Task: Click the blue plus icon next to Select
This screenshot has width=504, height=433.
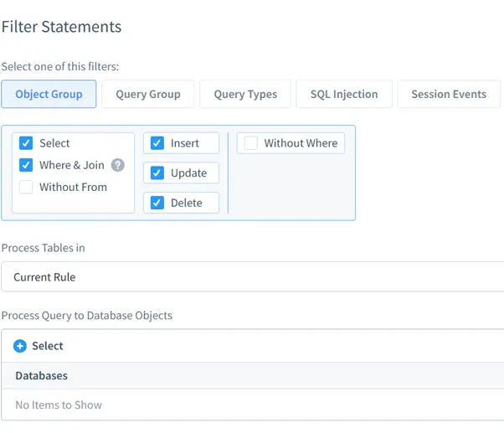Action: click(20, 346)
